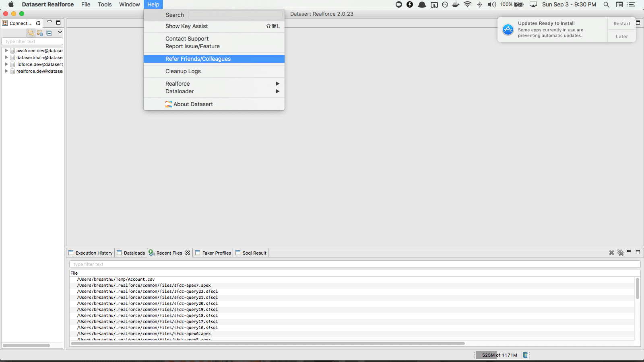Screen dimensions: 644x362
Task: Select realforce.dev connection in tree
Action: pyautogui.click(x=39, y=71)
